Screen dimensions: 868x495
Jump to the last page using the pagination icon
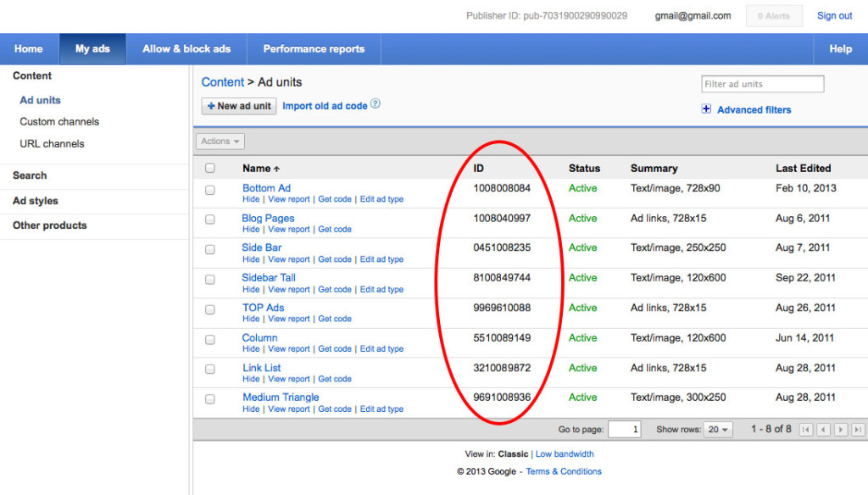(857, 430)
